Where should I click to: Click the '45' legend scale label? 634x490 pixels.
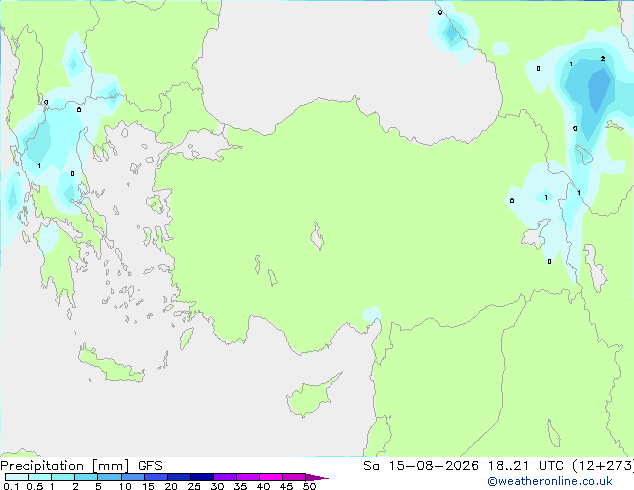[x=286, y=486]
